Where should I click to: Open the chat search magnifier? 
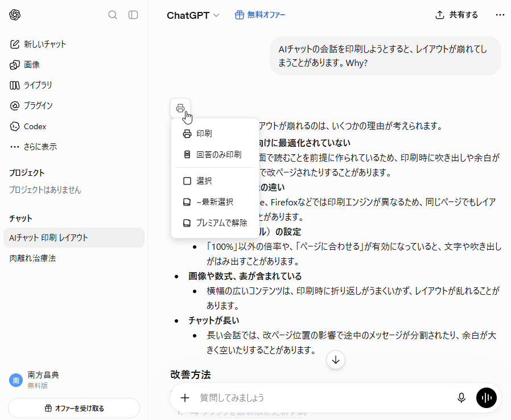(x=113, y=15)
